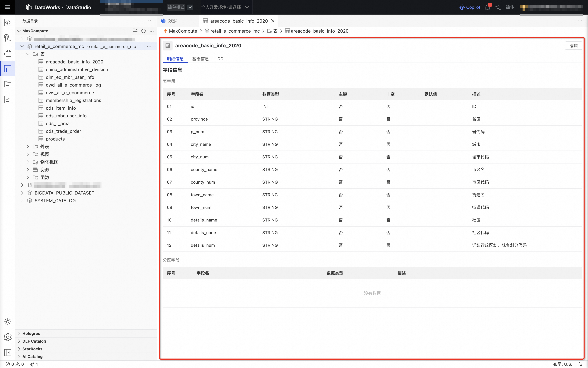588x368 pixels.
Task: Expand the DLF Catalog section
Action: (x=19, y=341)
